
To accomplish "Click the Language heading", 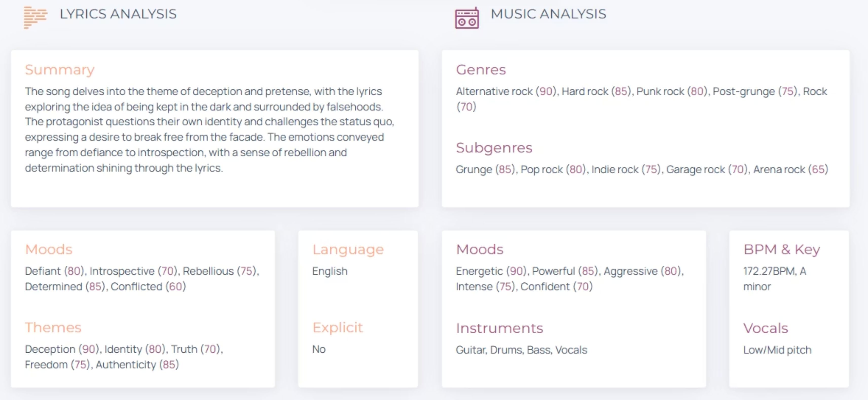I will click(348, 249).
